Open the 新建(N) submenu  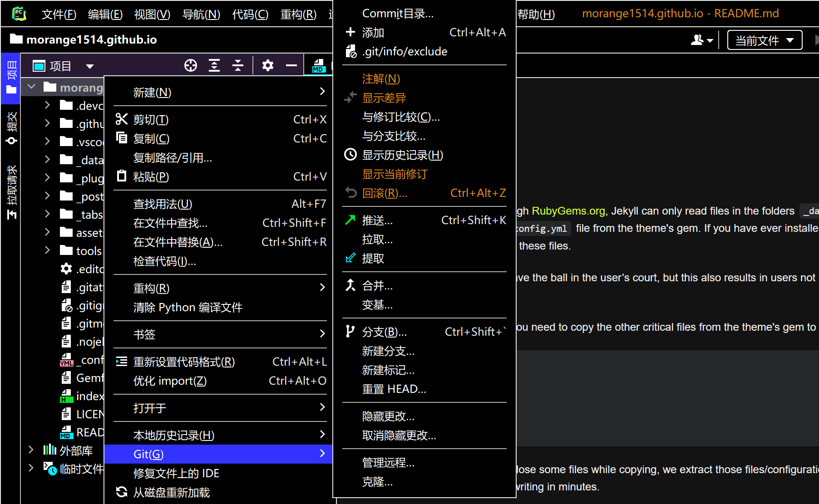click(219, 92)
